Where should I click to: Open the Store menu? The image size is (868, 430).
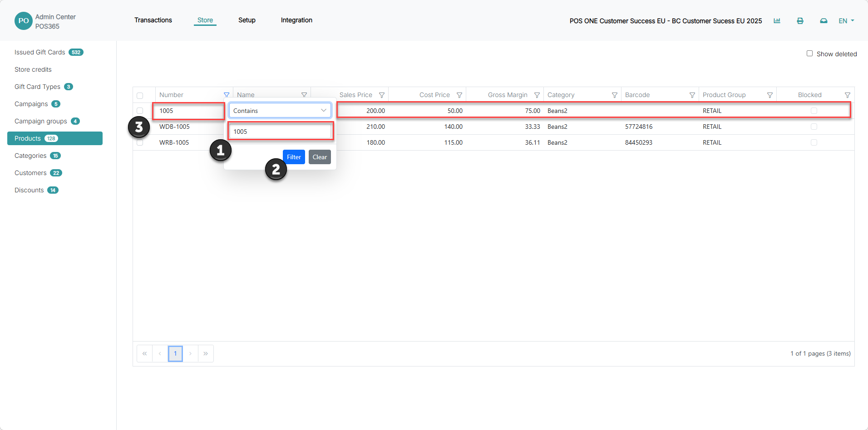[x=205, y=20]
